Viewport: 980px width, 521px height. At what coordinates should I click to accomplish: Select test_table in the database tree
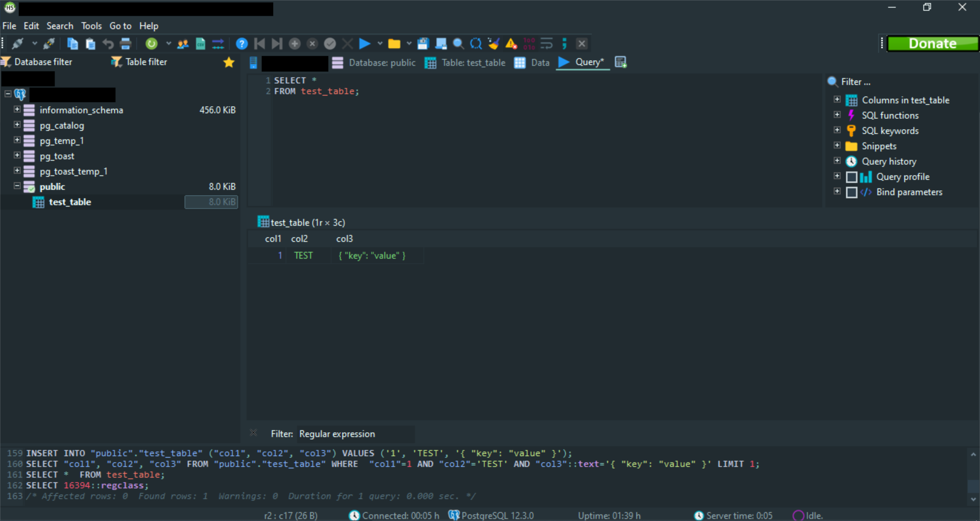pos(70,202)
